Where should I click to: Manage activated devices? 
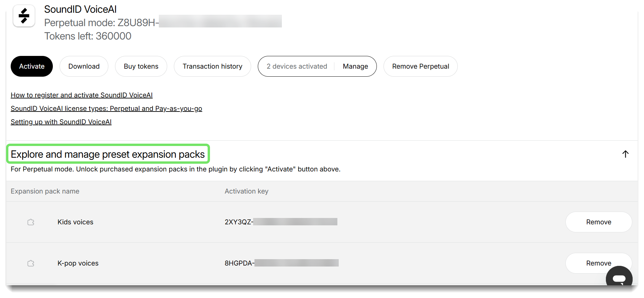point(355,66)
